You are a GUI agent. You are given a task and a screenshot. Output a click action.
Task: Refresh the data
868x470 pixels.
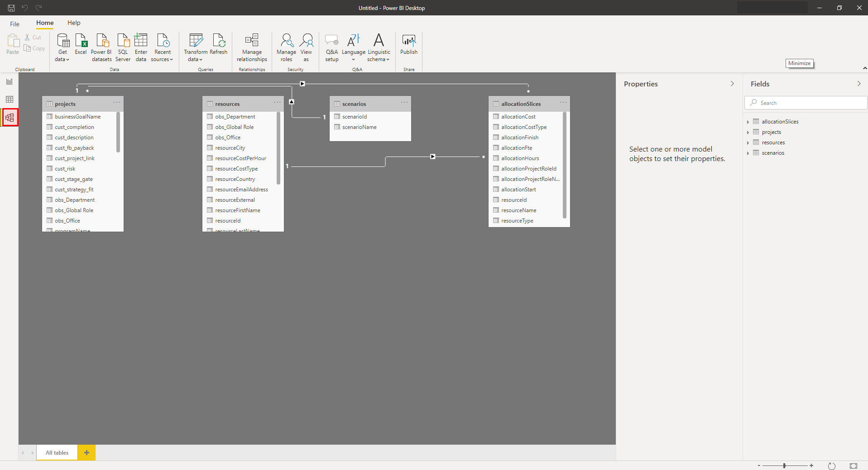pyautogui.click(x=219, y=44)
